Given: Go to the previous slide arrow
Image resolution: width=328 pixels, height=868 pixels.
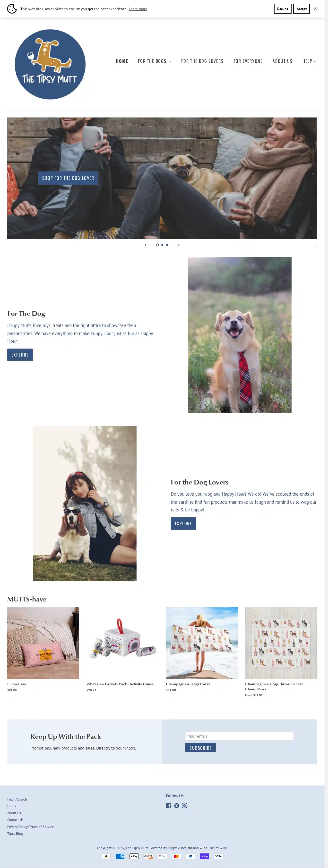Looking at the screenshot, I should [x=146, y=245].
